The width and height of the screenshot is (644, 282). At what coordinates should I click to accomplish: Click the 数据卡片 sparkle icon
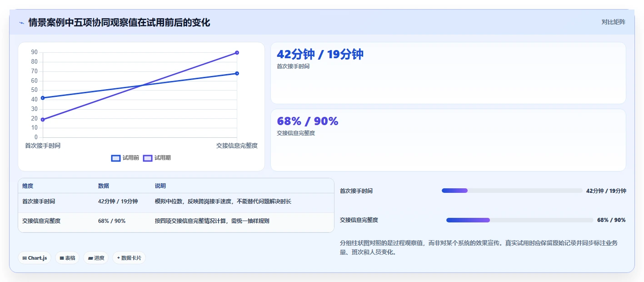coord(119,258)
